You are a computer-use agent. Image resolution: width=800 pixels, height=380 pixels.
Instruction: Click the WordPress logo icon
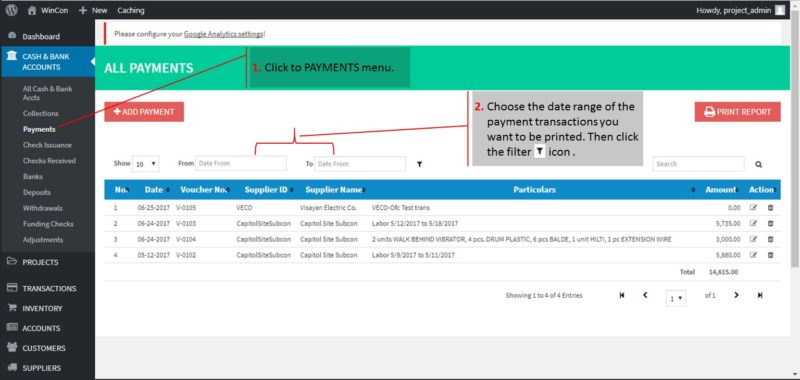(11, 10)
